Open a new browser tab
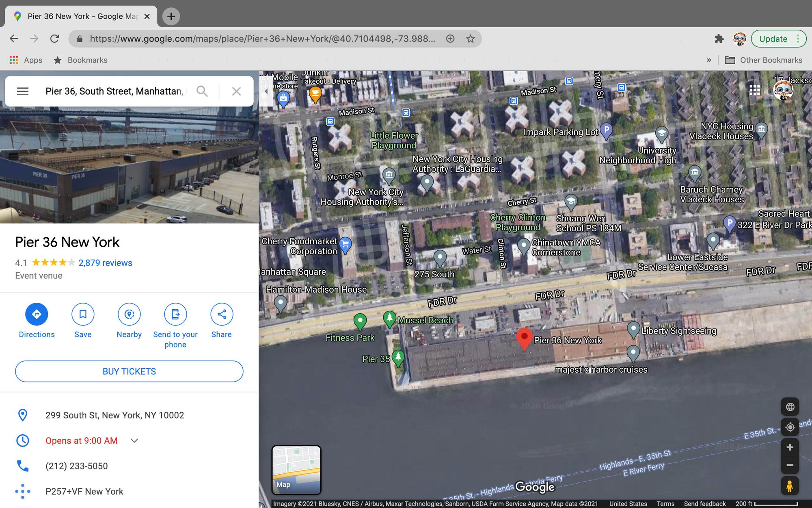This screenshot has height=508, width=812. click(171, 16)
